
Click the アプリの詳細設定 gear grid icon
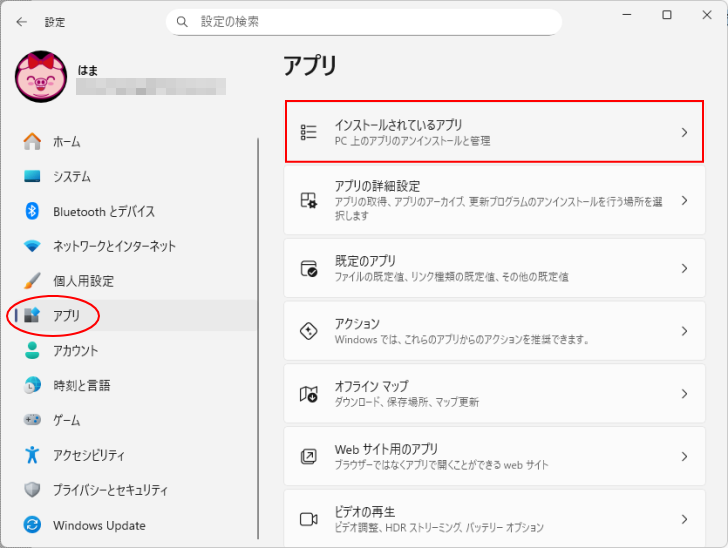309,200
